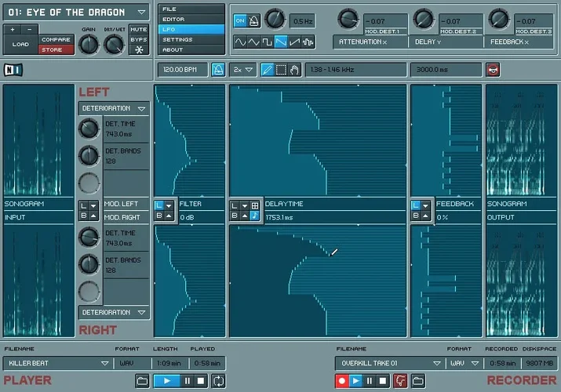Play back the Recorder take
The height and width of the screenshot is (392, 561).
pos(355,381)
